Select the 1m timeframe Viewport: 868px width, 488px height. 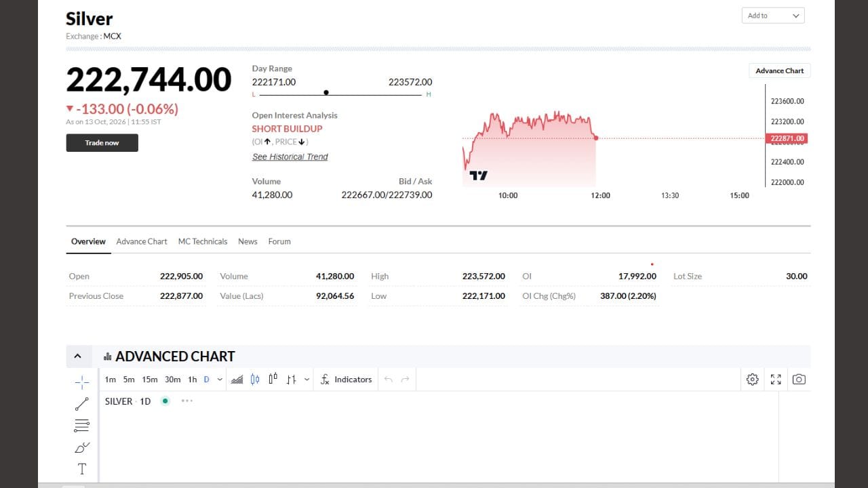111,380
